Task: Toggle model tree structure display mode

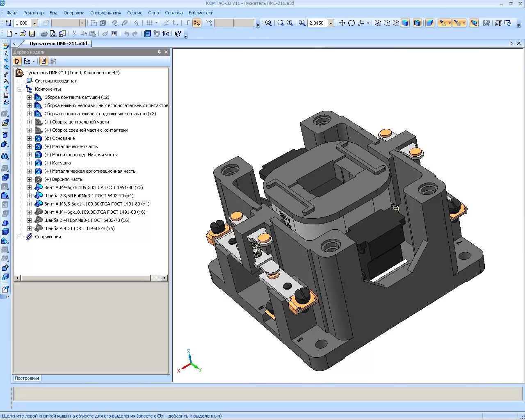Action: coord(17,61)
